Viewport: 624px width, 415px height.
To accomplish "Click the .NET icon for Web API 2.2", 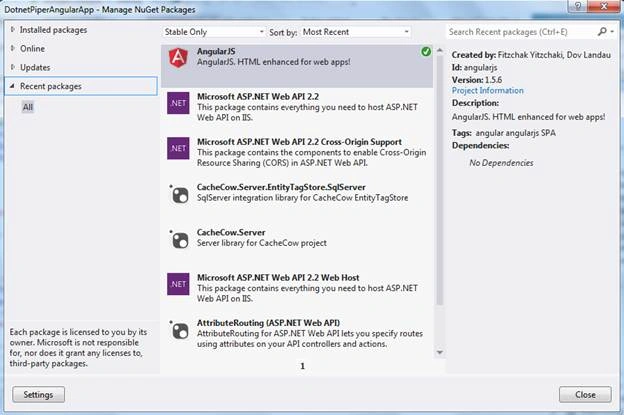I will [x=178, y=103].
